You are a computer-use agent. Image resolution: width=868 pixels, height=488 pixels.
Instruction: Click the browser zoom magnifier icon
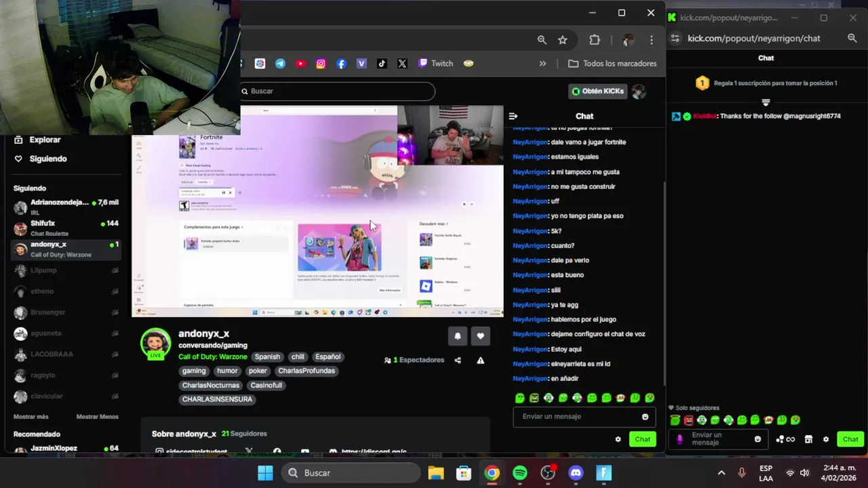pos(542,40)
